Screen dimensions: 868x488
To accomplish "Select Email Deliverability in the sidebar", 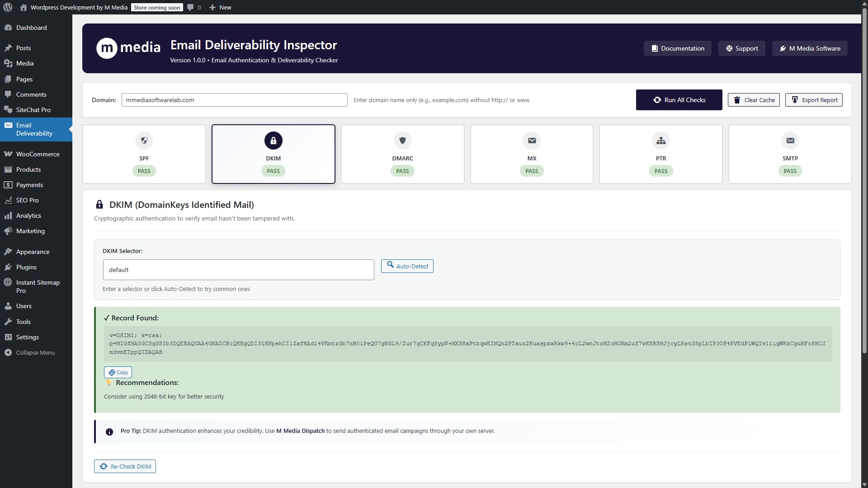I will click(34, 129).
